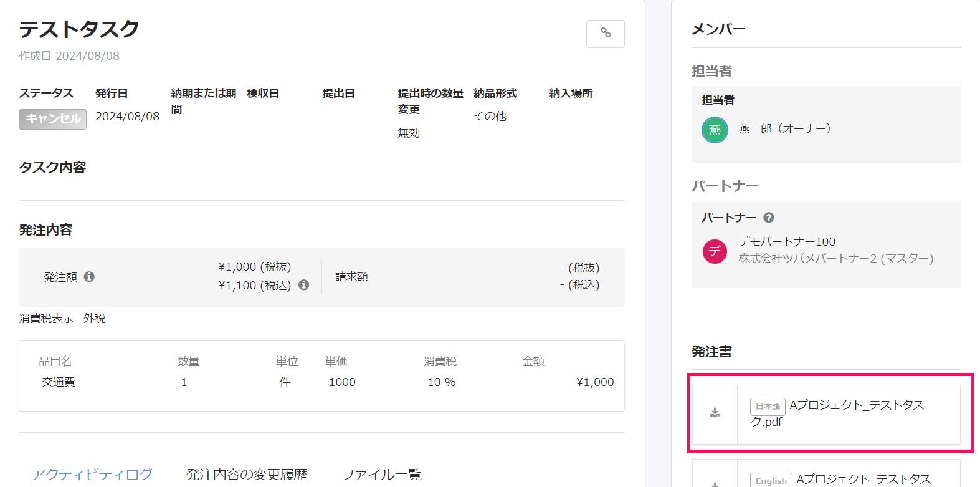
Task: Click ¥1,000 (税抜) order amount
Action: click(x=255, y=267)
